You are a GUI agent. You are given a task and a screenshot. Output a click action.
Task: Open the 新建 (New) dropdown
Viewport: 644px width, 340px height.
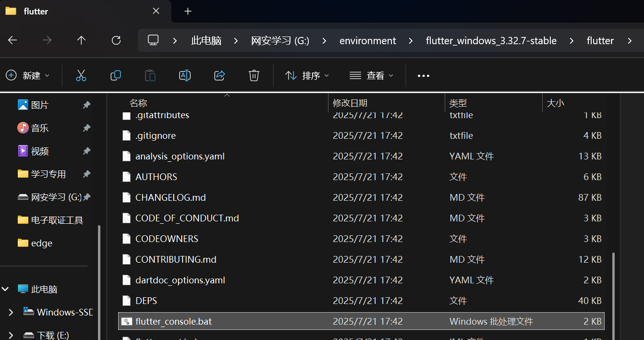pyautogui.click(x=28, y=75)
